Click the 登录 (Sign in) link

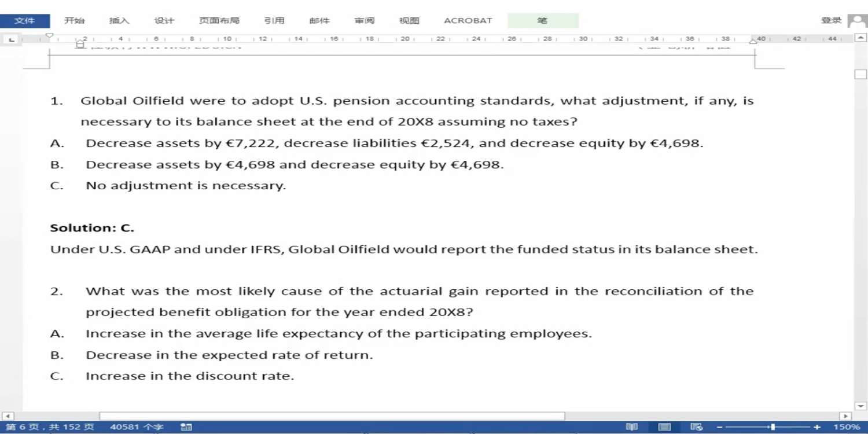pyautogui.click(x=832, y=20)
